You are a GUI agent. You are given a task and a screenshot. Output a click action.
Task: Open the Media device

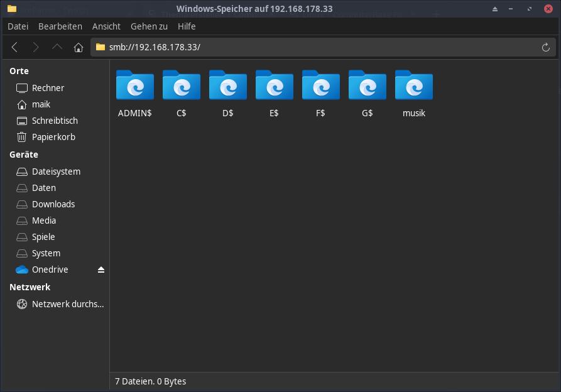[57, 220]
